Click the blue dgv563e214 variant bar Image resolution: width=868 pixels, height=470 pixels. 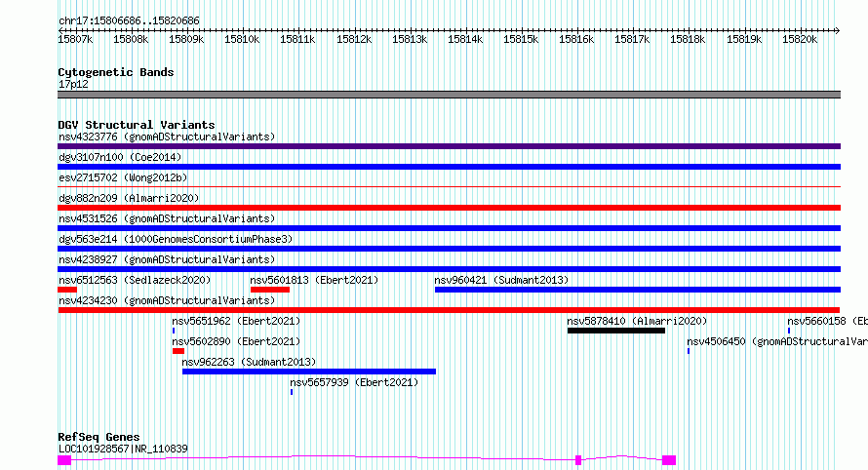[449, 249]
